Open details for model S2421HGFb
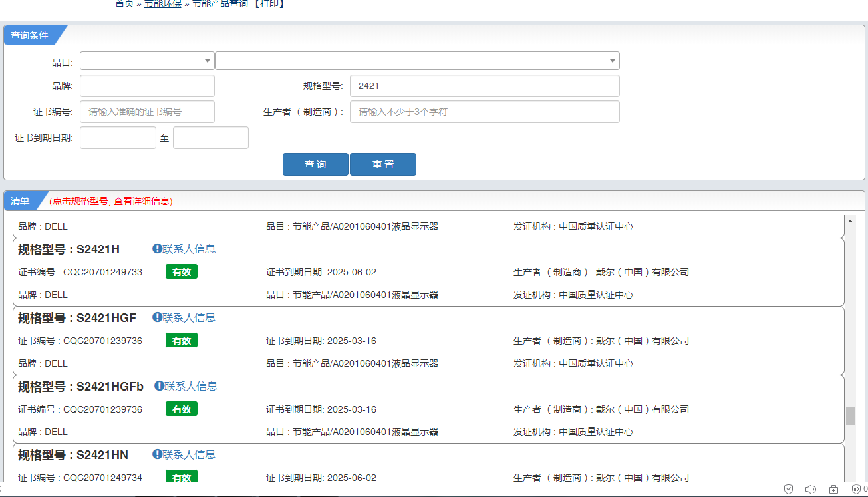 coord(110,387)
